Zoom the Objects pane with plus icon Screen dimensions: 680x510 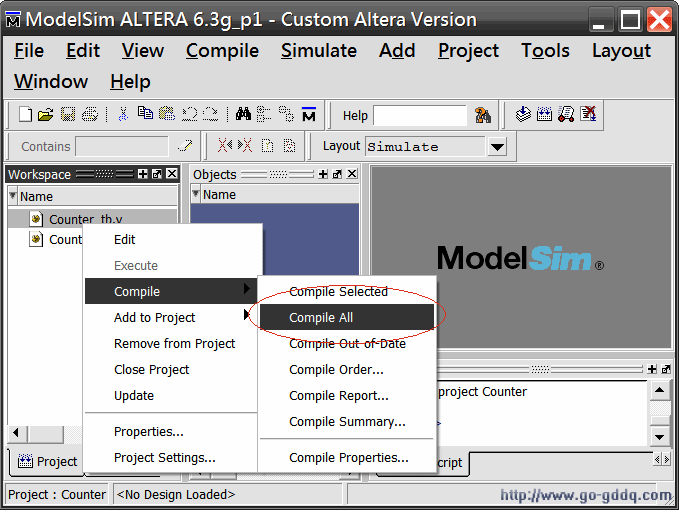[323, 174]
